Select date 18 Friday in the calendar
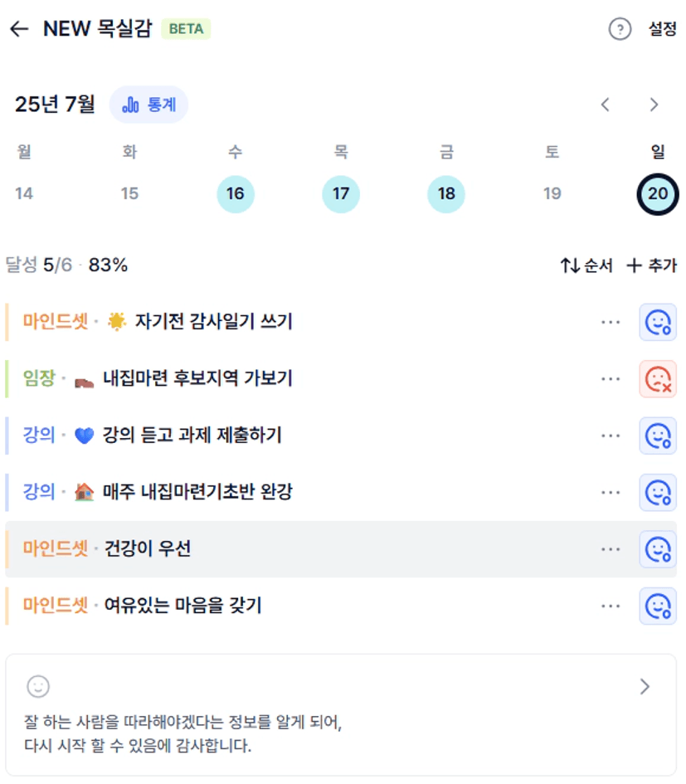This screenshot has width=686, height=784. coord(446,194)
